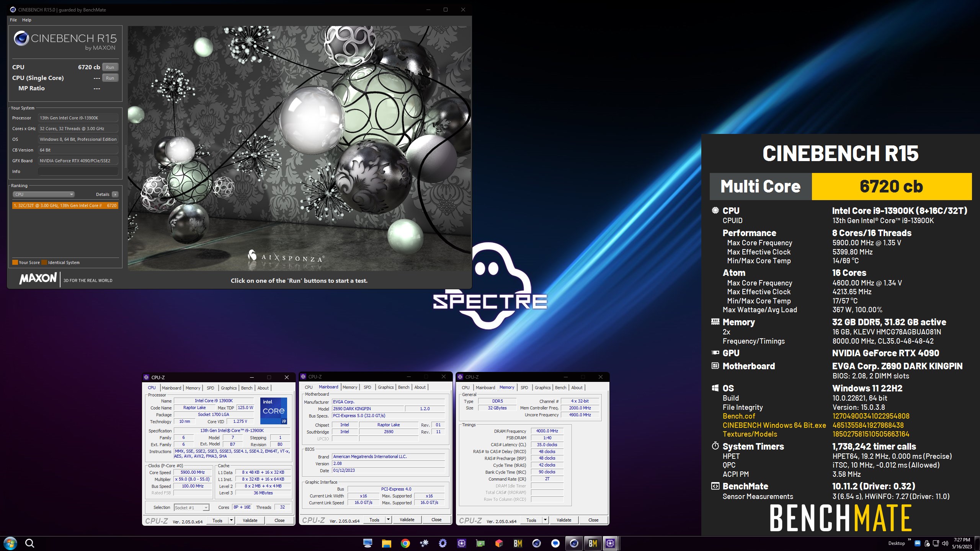Screen dimensions: 980x551
Task: Switch to CPU tab in CPU-Z Mainboard window
Action: 309,387
